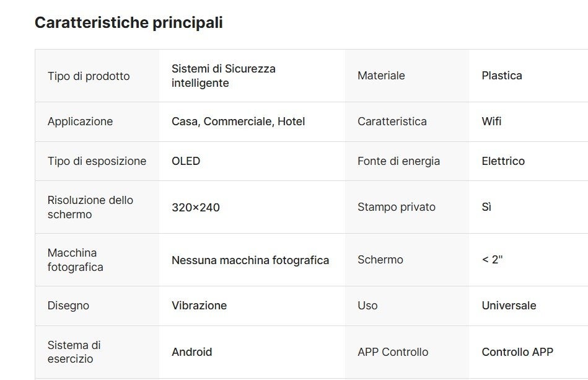Click the "Wifi" value
The image size is (588, 380).
(491, 122)
